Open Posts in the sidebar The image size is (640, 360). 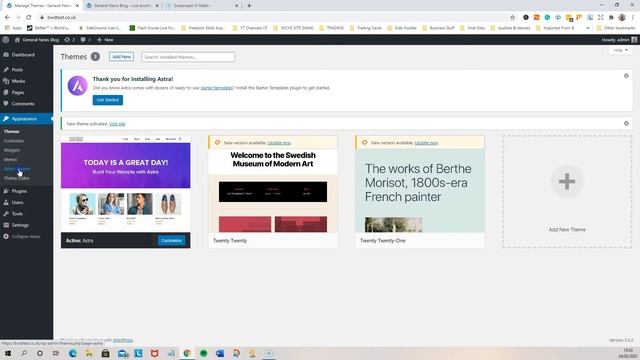tap(17, 70)
